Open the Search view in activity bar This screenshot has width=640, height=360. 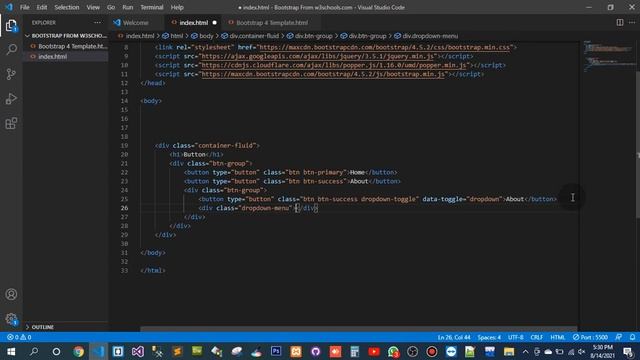(11, 50)
